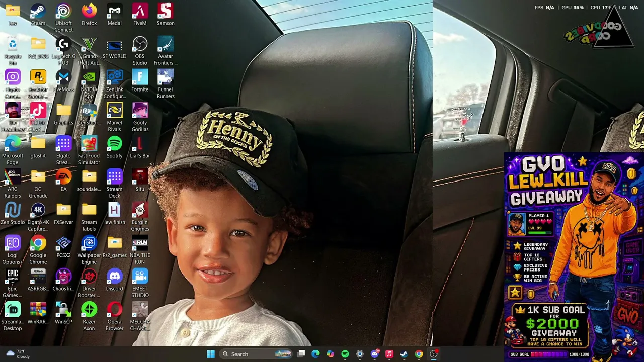Image resolution: width=644 pixels, height=362 pixels.
Task: Click the Stream Deck desktop shortcut
Action: click(x=114, y=184)
